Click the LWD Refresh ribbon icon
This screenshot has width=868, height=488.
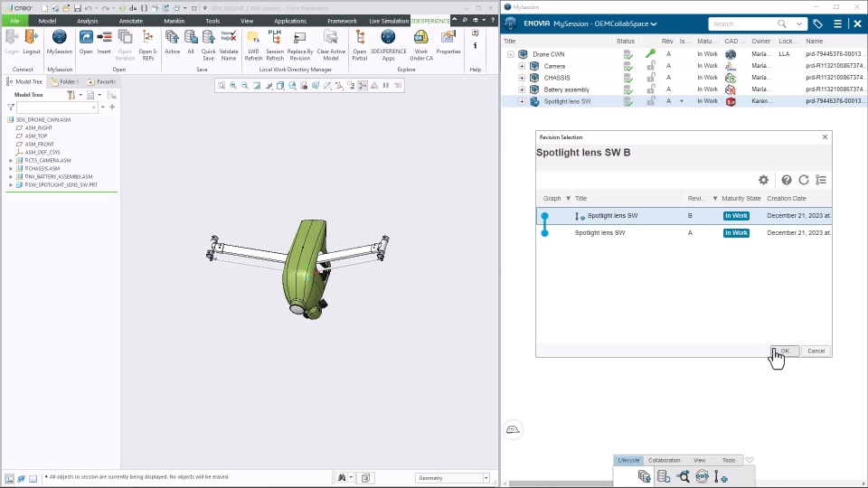[253, 45]
